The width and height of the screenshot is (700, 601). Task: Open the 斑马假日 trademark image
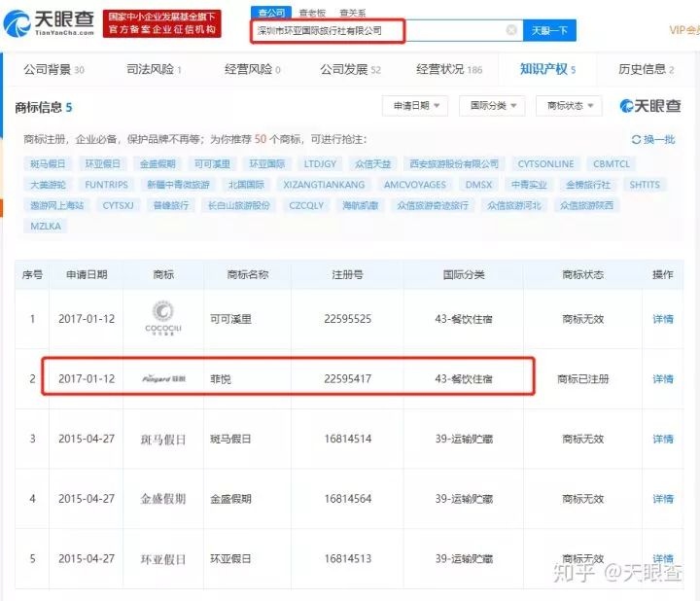163,440
